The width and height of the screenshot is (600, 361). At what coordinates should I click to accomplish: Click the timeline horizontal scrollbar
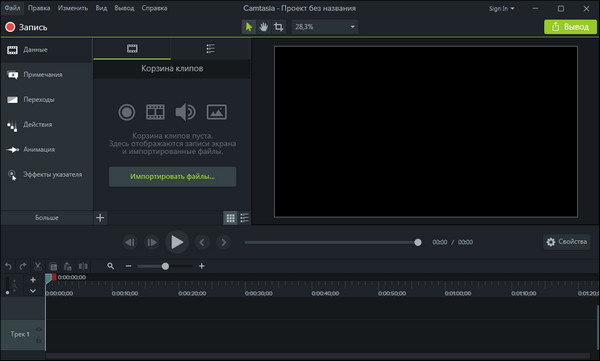pyautogui.click(x=318, y=356)
